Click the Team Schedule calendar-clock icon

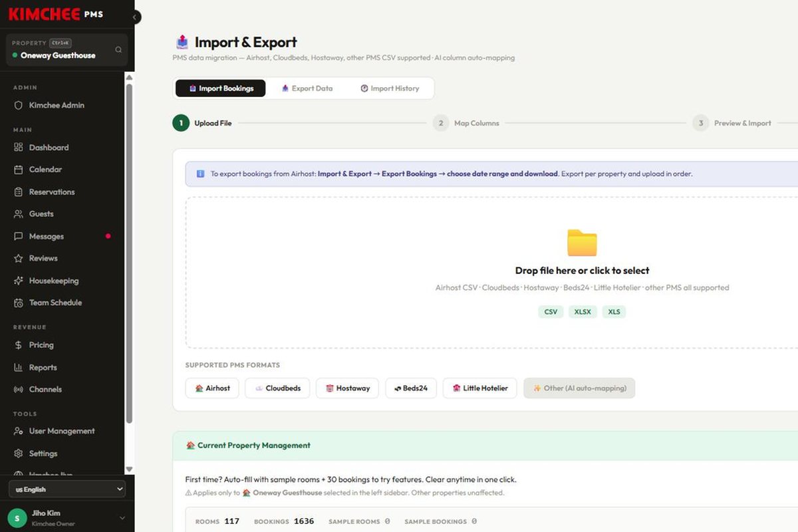coord(19,303)
